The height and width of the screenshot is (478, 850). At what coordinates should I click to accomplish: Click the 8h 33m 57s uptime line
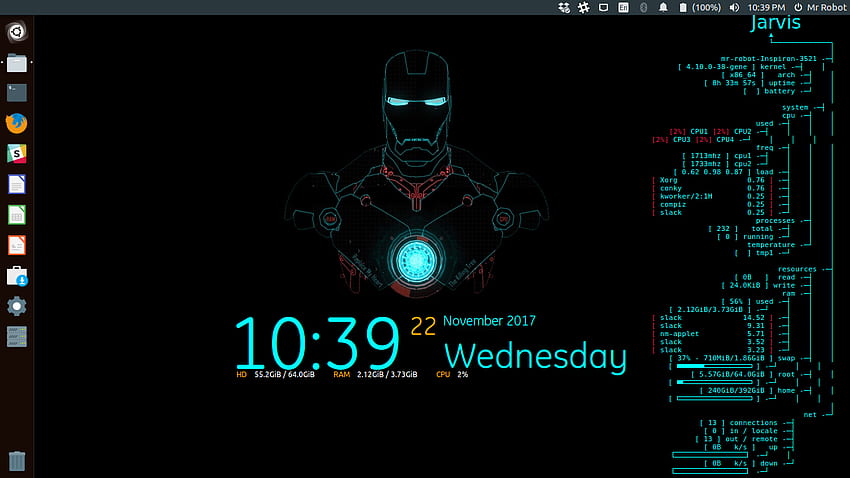[749, 83]
